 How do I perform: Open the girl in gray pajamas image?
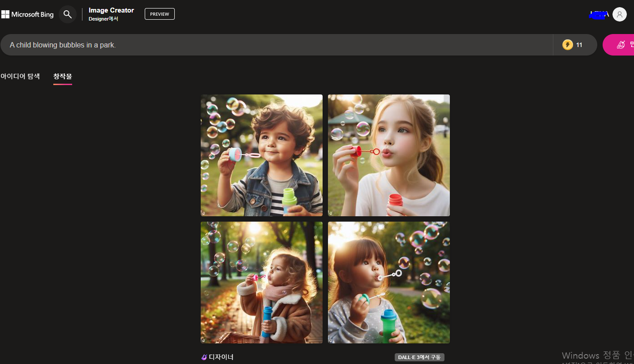[389, 283]
